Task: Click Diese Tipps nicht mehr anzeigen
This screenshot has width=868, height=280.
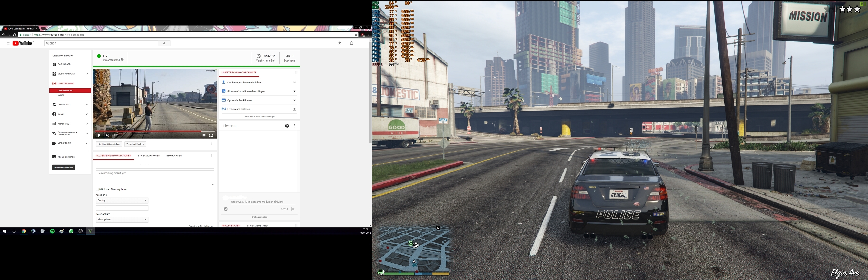Action: (x=259, y=117)
